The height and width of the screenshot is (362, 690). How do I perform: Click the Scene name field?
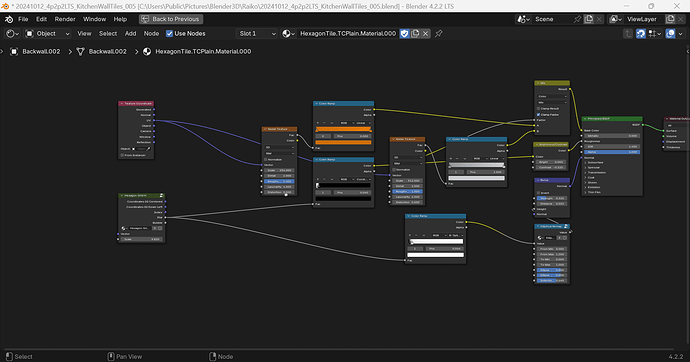pos(553,19)
